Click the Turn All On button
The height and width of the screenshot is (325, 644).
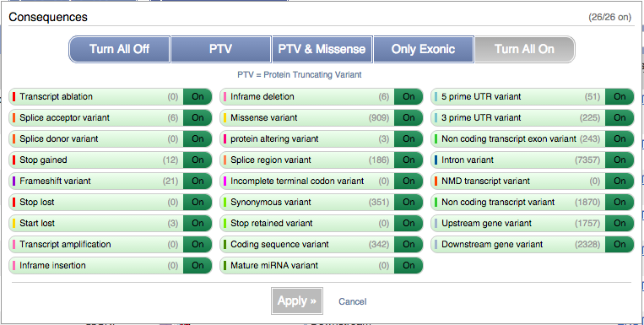(x=524, y=49)
